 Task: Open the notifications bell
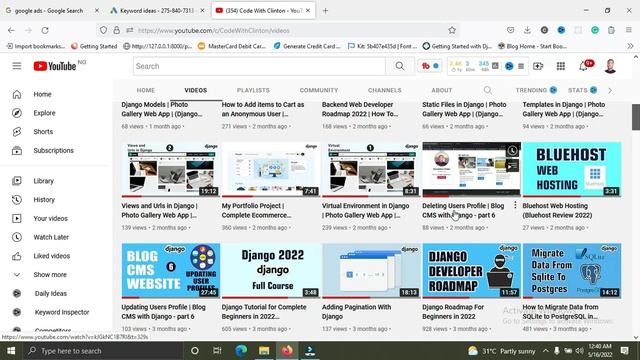584,66
